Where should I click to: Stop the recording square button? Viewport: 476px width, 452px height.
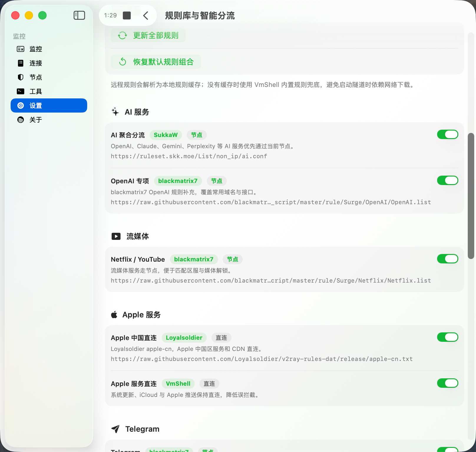(x=127, y=15)
